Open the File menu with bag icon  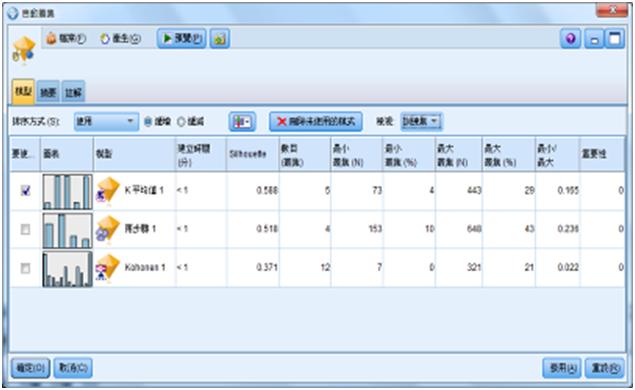click(x=66, y=38)
